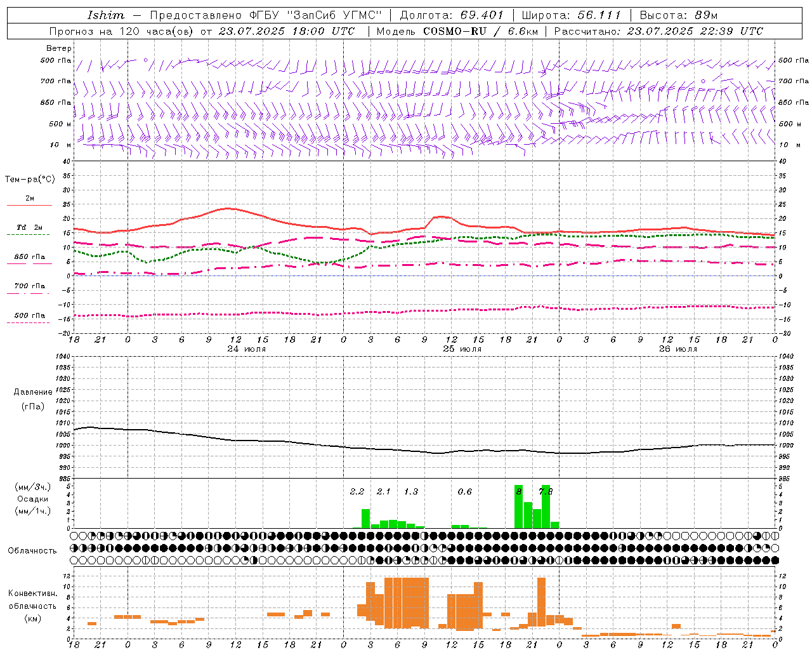Screen dimensions: 812x650
Task: Click the '2.2' precipitation amount value
Action: [357, 491]
